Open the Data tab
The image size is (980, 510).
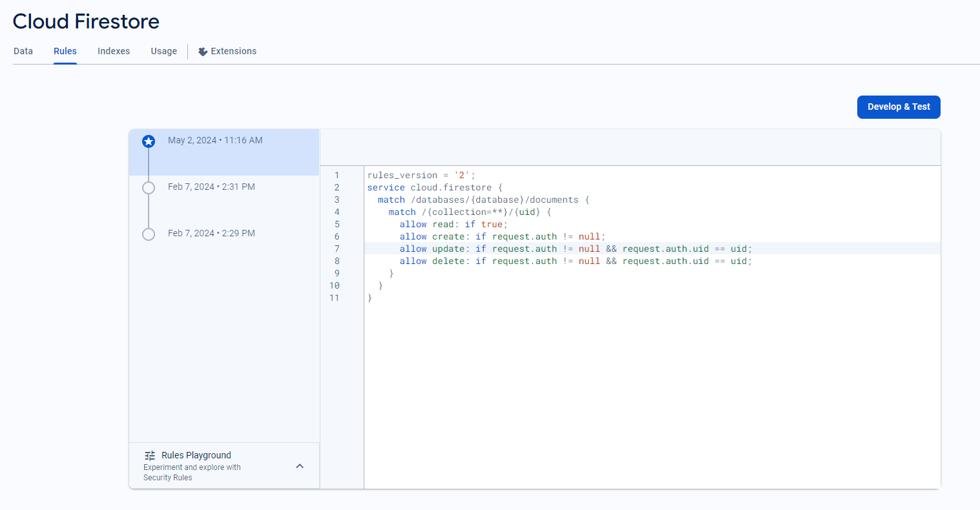pos(23,52)
